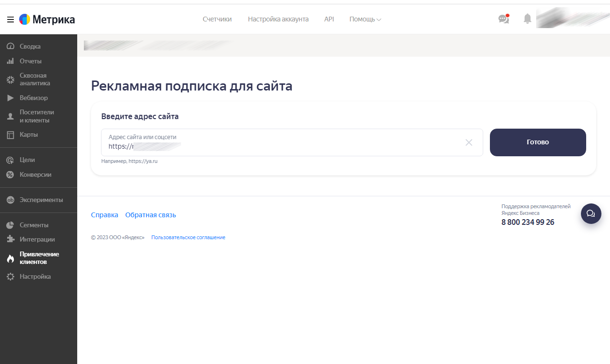
Task: Open the Цели section
Action: (27, 160)
